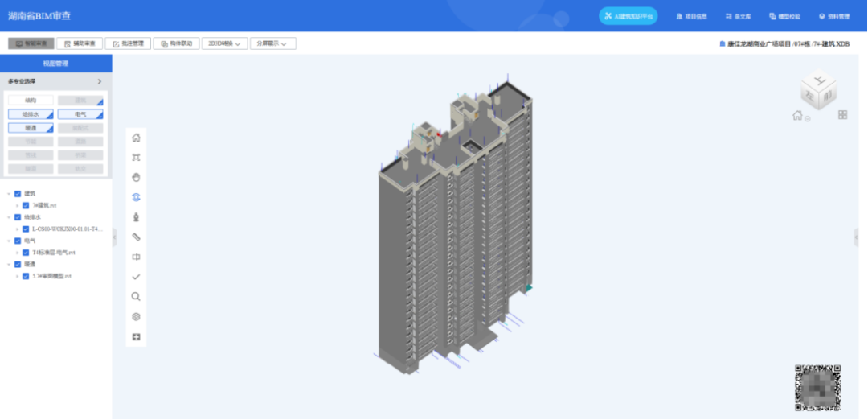
Task: Pick the measure ruler tool
Action: [x=136, y=237]
